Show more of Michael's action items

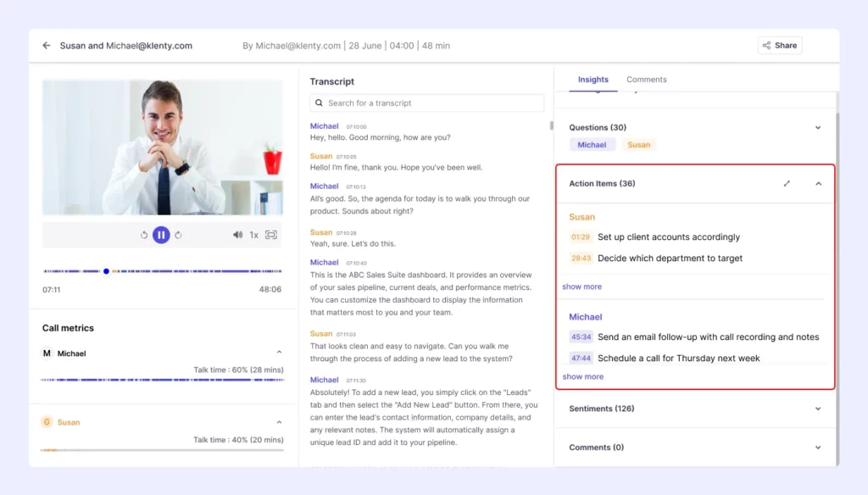[583, 376]
